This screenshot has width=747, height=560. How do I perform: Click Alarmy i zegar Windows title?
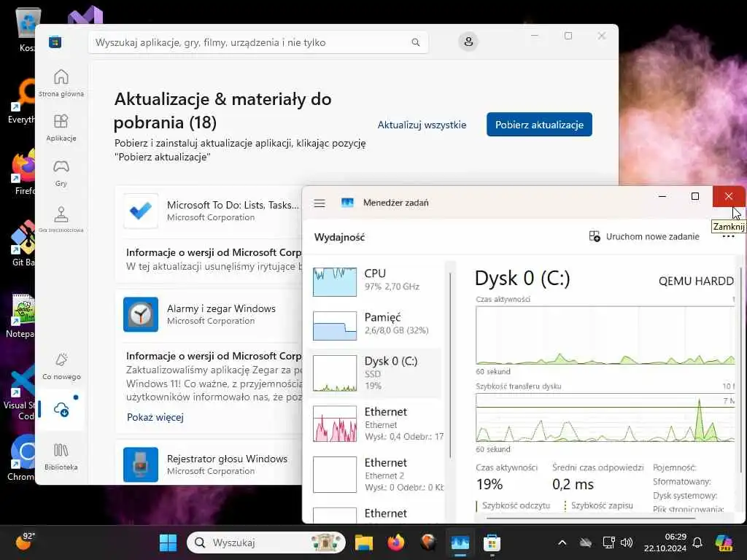click(x=221, y=308)
